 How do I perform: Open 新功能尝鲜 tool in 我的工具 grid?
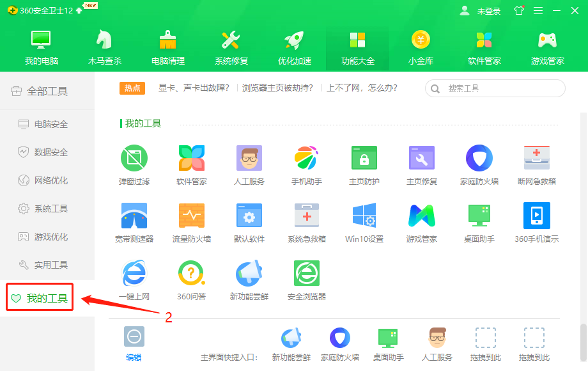pyautogui.click(x=249, y=280)
